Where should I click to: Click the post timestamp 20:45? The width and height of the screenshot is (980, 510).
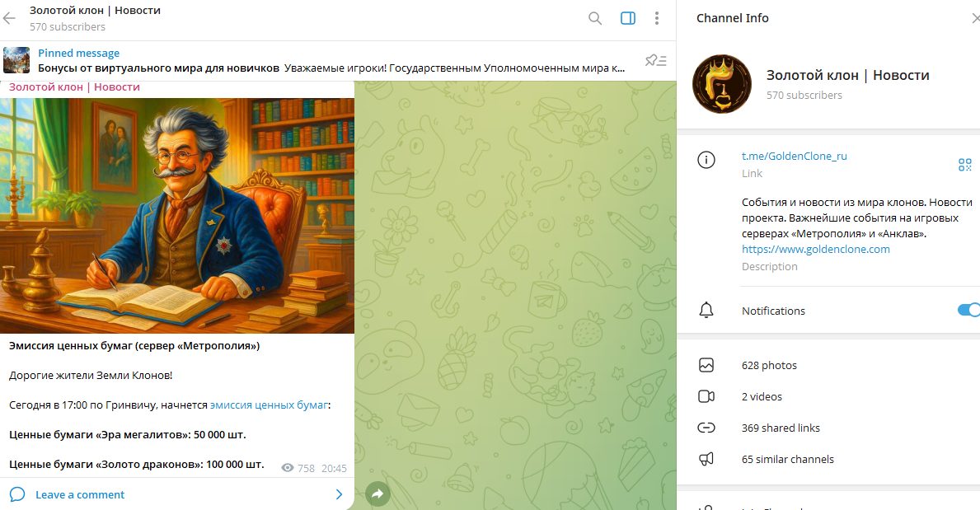coord(334,468)
